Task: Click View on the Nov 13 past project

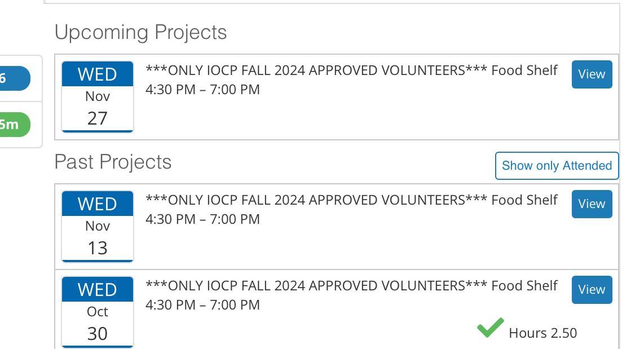Action: [592, 204]
